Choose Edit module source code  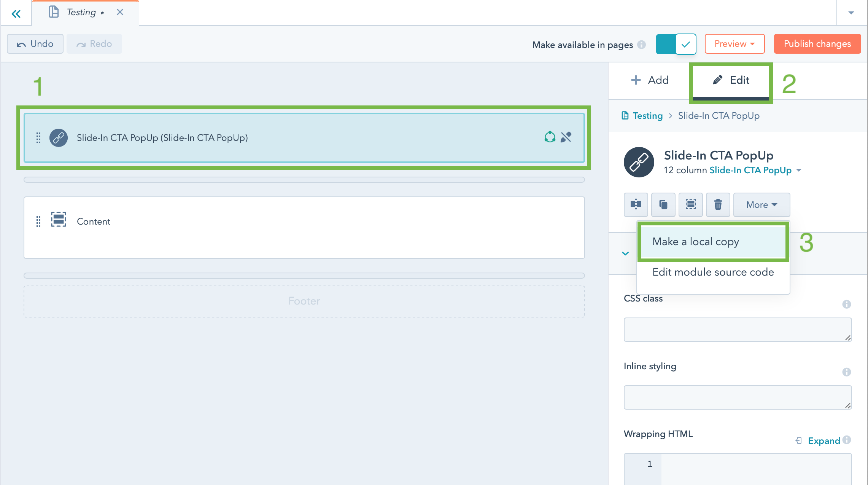coord(713,272)
